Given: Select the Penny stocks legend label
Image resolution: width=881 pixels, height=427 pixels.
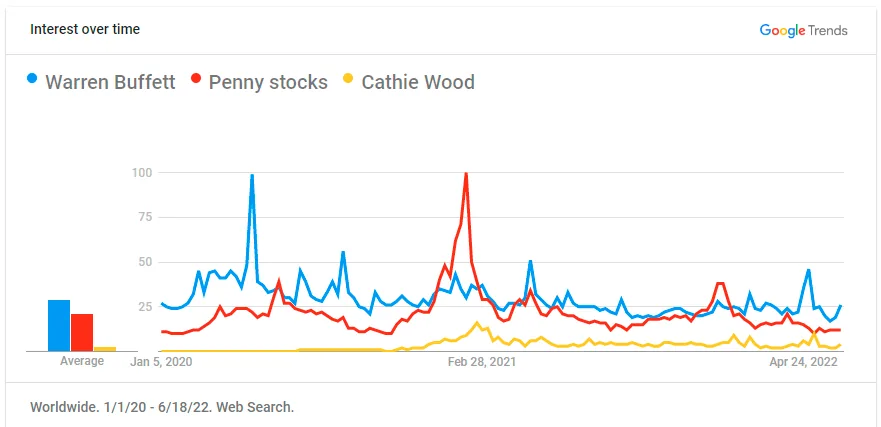Looking at the screenshot, I should coord(268,82).
